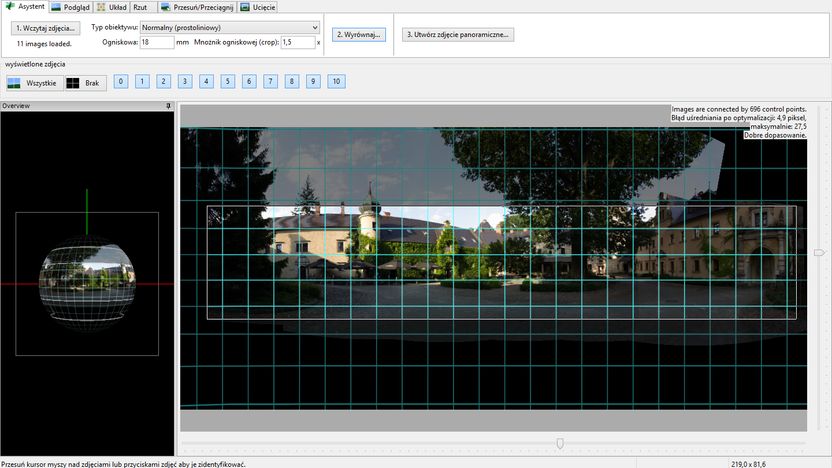The image size is (832, 468).
Task: Click the Mnożnik ogniskowej crop field
Action: [298, 42]
